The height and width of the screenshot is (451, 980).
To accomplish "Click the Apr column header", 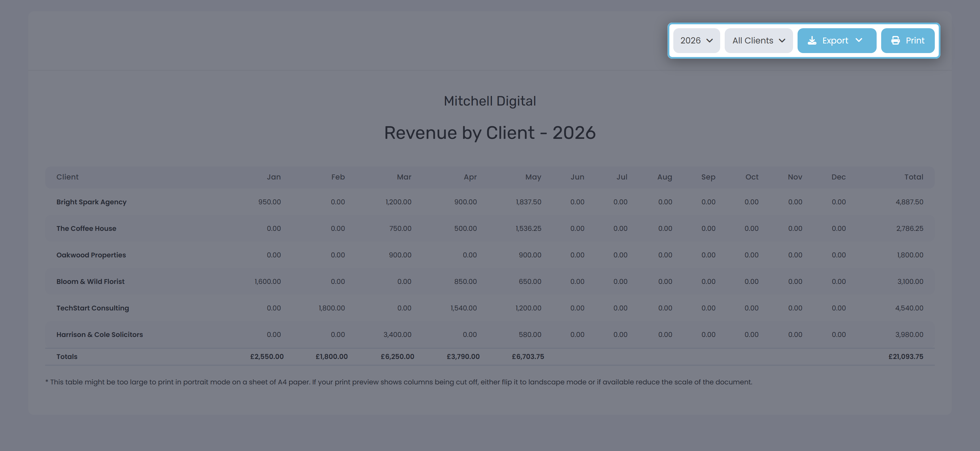I will [x=470, y=177].
